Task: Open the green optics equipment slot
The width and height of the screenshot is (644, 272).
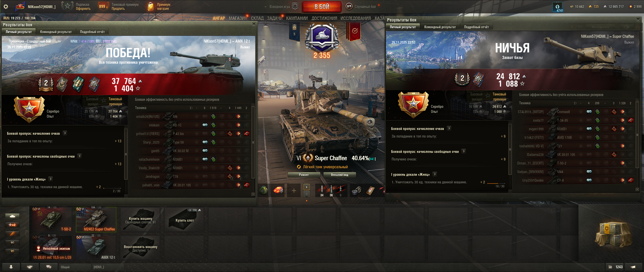Action: [264, 190]
